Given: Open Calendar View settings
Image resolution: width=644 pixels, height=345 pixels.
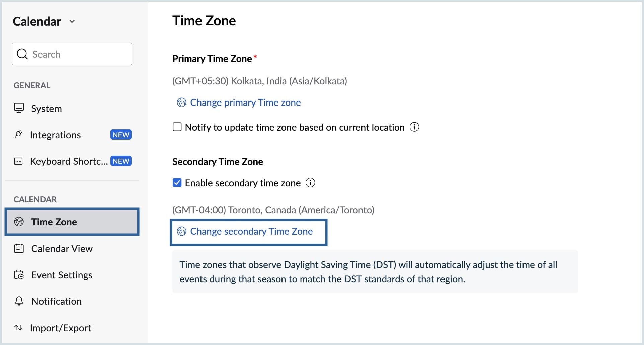Looking at the screenshot, I should pos(62,249).
